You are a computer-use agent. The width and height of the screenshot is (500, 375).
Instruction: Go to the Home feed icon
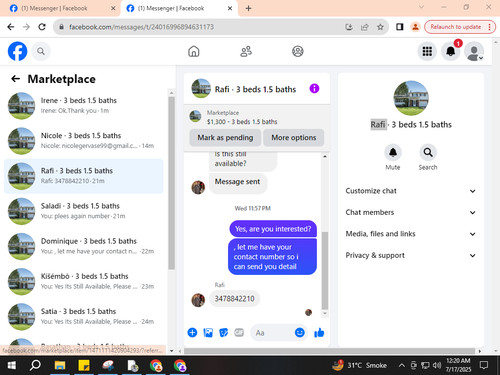pyautogui.click(x=194, y=51)
